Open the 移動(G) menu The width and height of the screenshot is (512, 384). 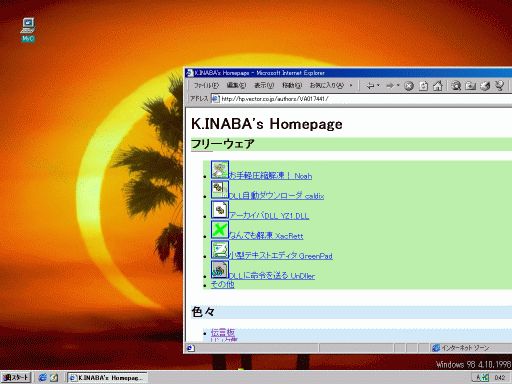(292, 86)
